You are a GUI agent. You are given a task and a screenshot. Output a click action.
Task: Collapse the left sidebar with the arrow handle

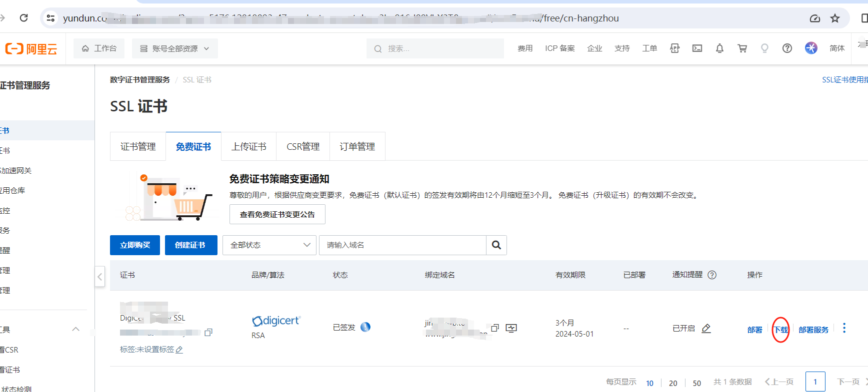[100, 276]
